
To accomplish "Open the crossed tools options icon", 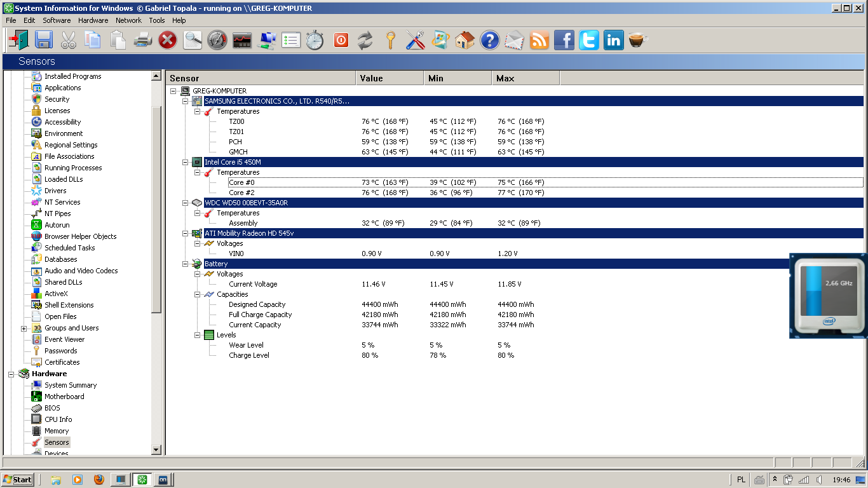I will click(x=416, y=41).
